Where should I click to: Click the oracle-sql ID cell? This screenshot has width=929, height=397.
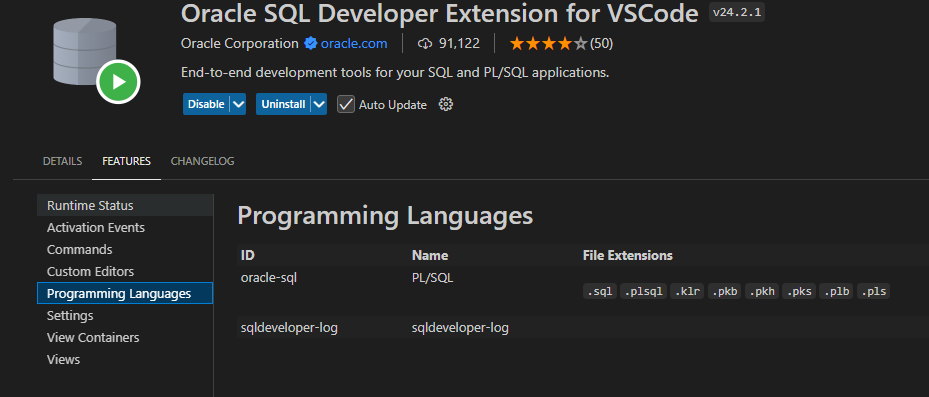[x=268, y=277]
